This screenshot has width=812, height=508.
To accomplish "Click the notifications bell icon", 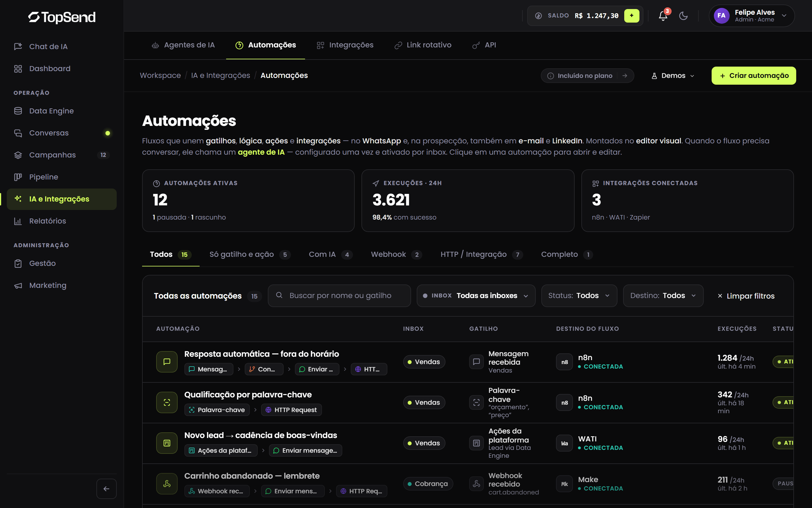I will point(663,16).
